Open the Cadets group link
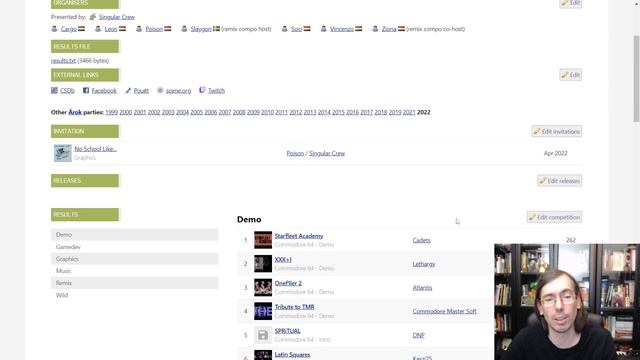 421,240
